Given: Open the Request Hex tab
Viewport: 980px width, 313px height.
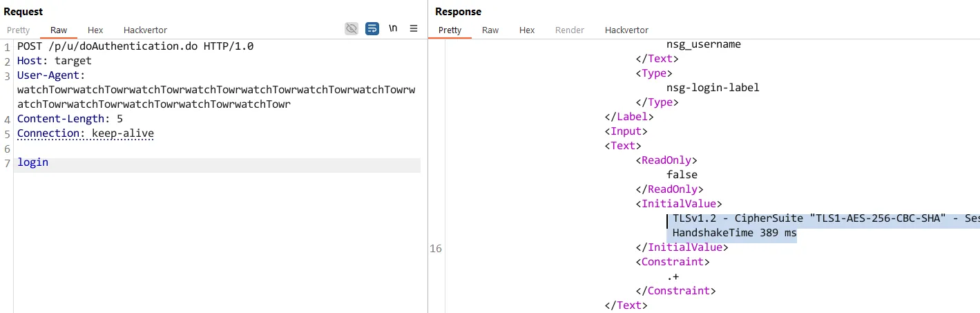Looking at the screenshot, I should 95,30.
